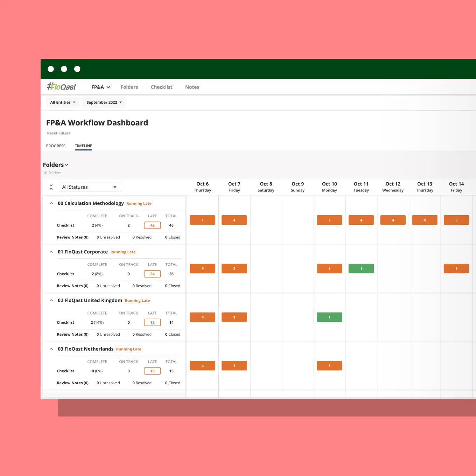Click the late count 24 box
Screen dimensions: 476x476
click(152, 274)
